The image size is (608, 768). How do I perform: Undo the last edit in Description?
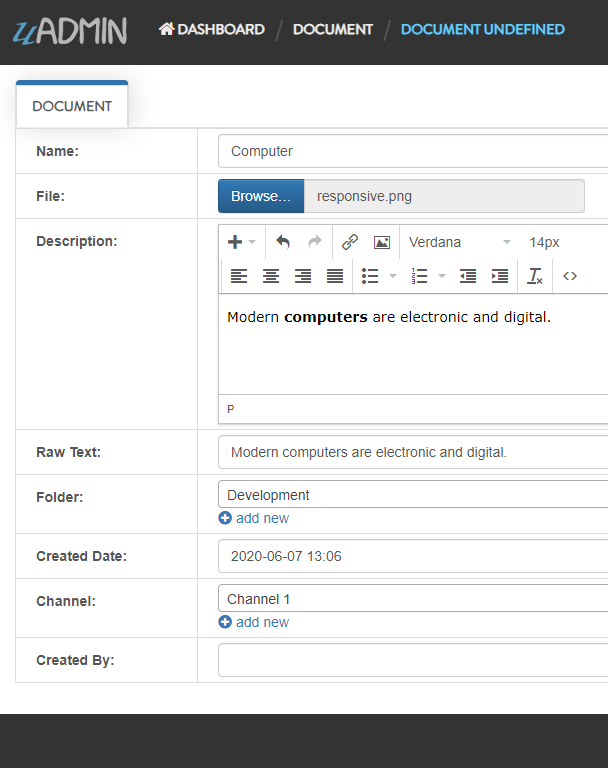283,242
